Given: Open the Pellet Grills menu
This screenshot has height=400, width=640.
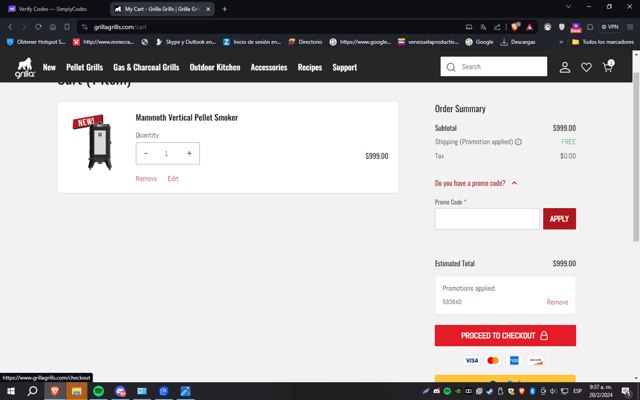Looking at the screenshot, I should [84, 67].
